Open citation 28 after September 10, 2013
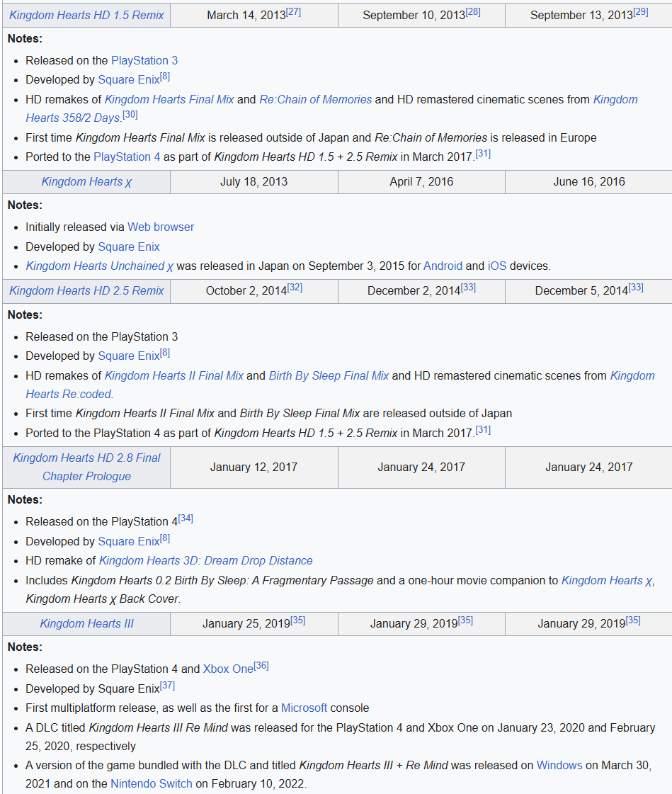The width and height of the screenshot is (672, 794). click(473, 11)
